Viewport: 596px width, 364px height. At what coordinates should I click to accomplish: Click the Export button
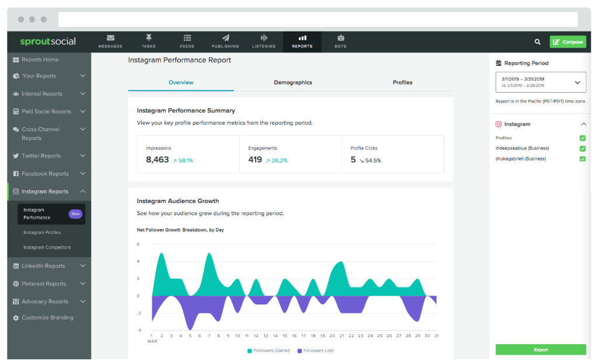coord(541,349)
